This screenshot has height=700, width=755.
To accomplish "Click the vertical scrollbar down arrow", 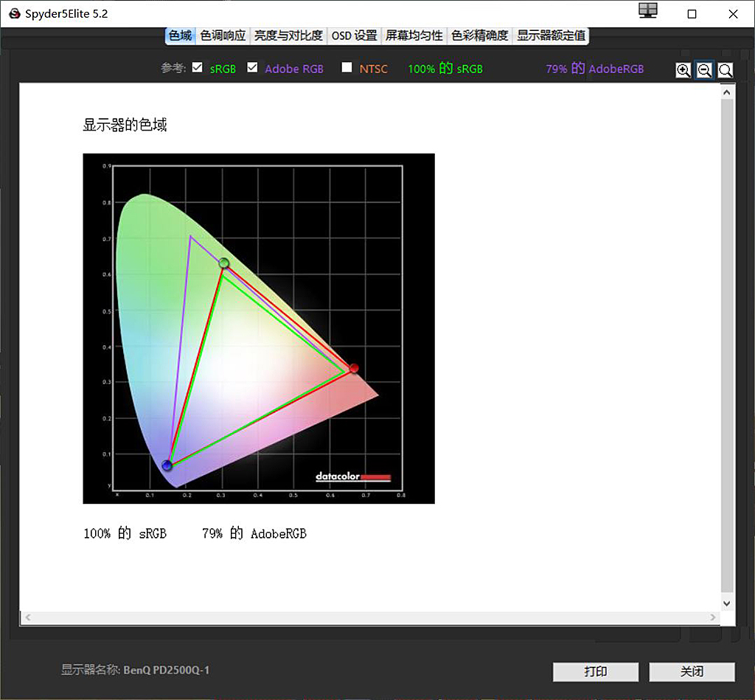I will 726,603.
